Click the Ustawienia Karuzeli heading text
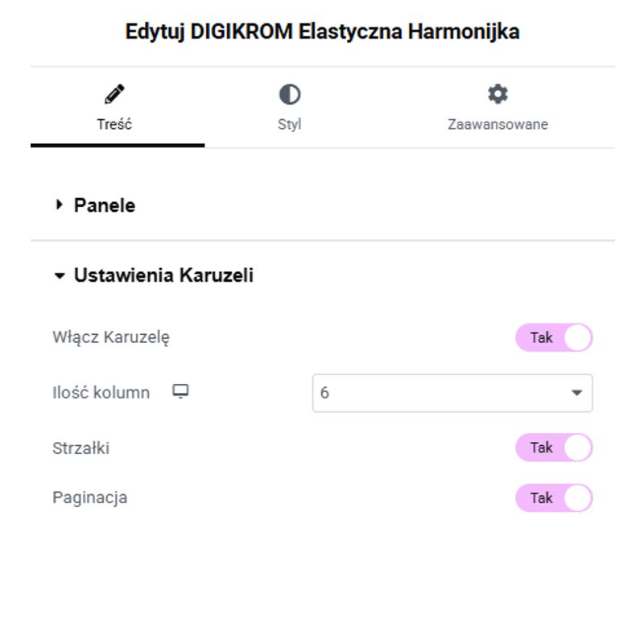 click(x=163, y=275)
